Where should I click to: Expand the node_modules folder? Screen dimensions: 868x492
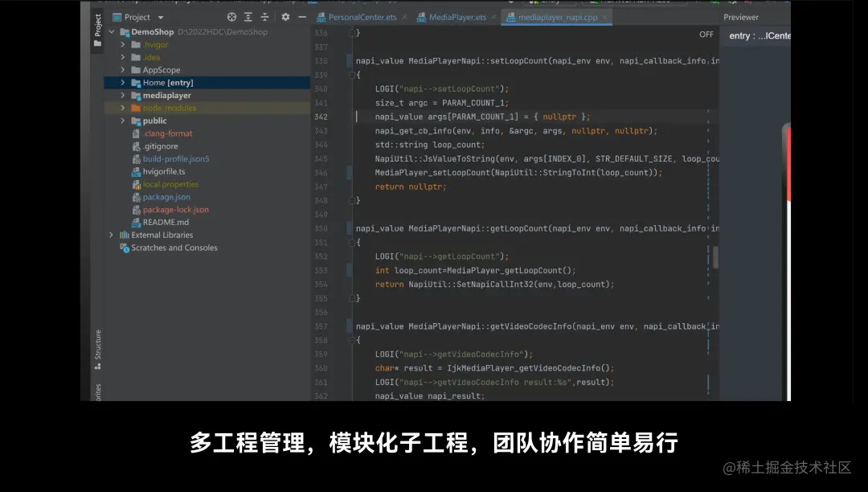point(123,109)
